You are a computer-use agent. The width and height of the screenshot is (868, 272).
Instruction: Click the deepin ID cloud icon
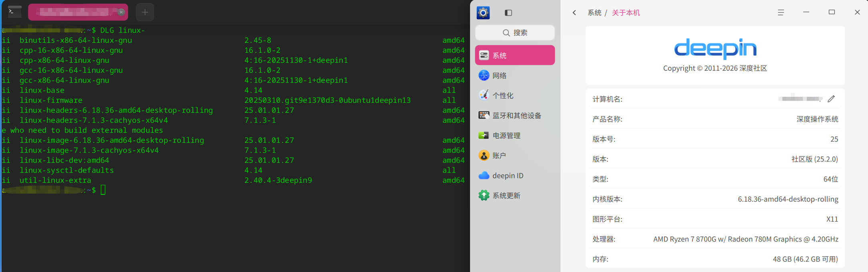484,175
